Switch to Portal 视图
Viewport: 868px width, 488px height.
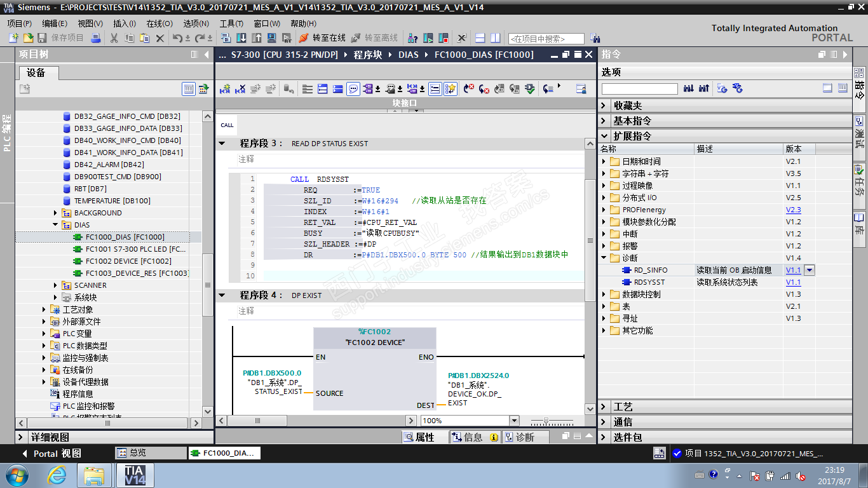point(52,454)
